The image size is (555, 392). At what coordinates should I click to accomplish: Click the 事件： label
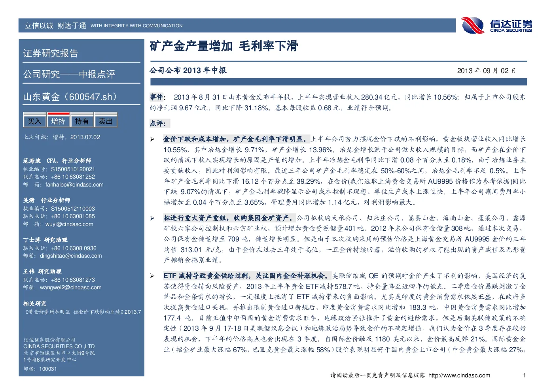[158, 97]
